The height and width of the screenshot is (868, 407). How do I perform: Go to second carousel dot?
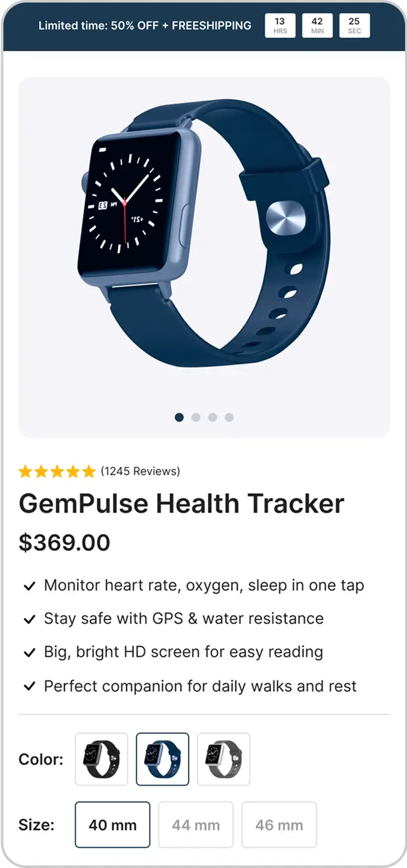coord(196,418)
